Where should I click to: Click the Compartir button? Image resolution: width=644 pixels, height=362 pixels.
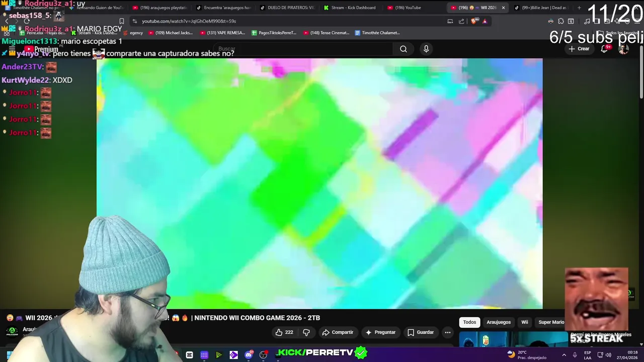coord(338,332)
